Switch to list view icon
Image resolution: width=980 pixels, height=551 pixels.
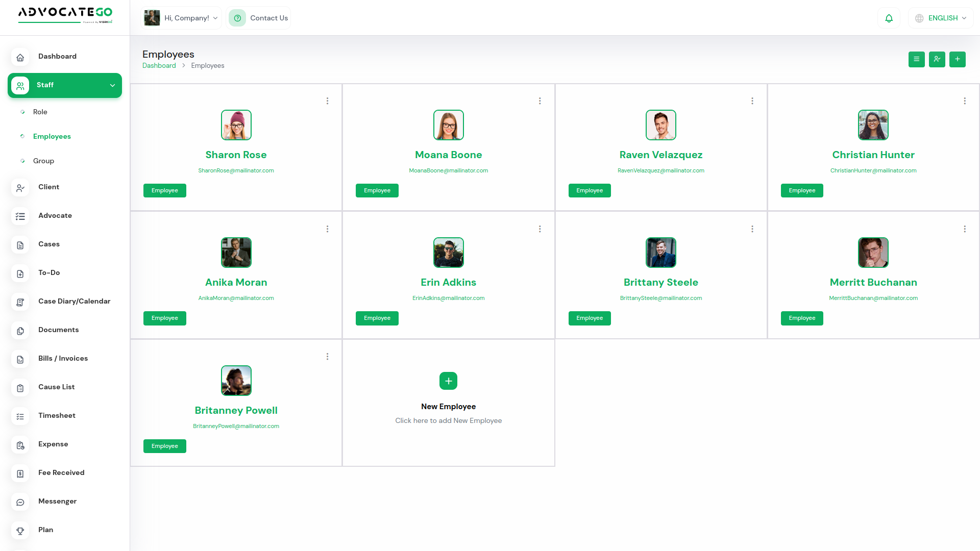(x=916, y=59)
